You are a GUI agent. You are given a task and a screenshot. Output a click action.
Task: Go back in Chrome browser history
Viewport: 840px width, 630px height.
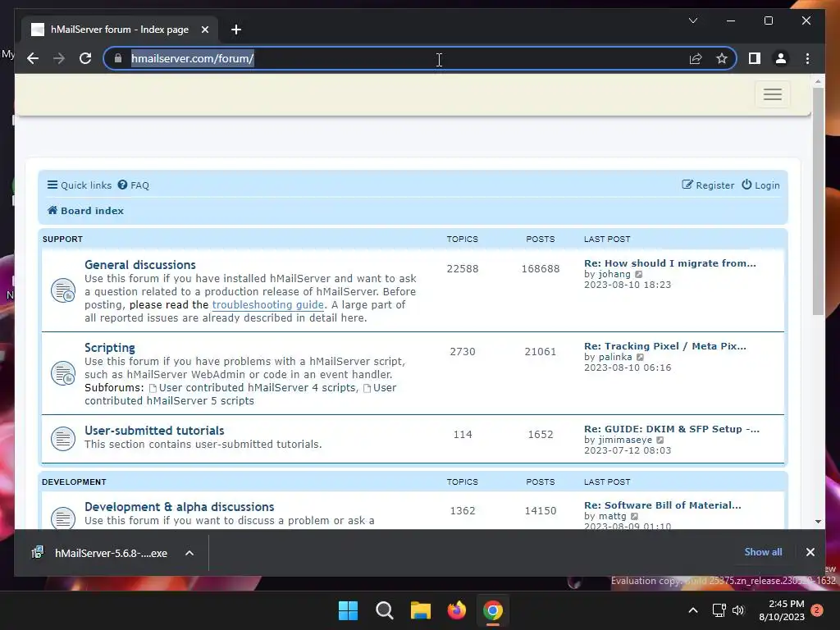tap(33, 58)
